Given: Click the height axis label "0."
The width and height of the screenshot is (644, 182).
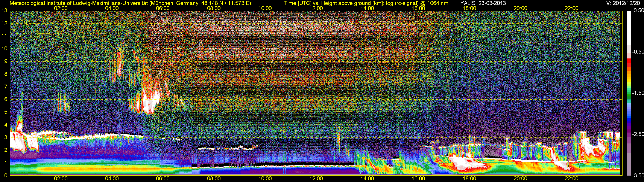Looking at the screenshot, I should [6, 176].
